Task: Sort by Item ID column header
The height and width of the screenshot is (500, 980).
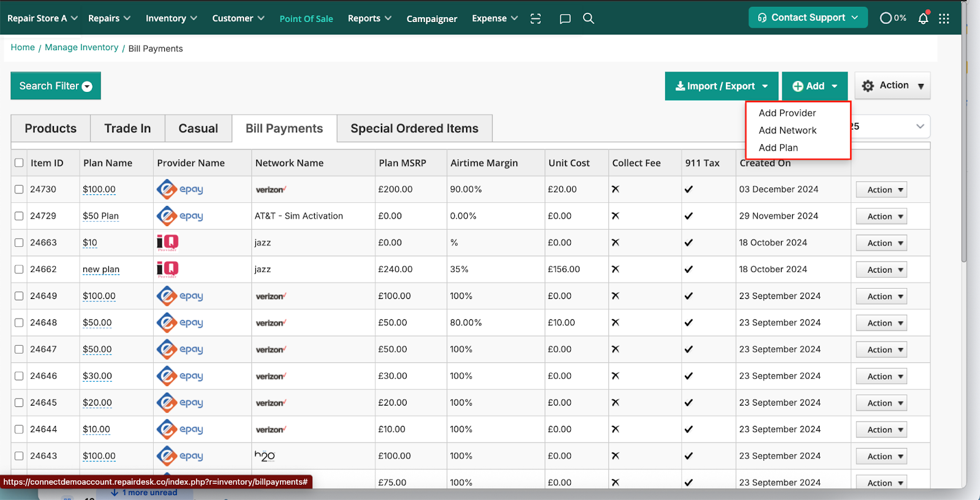Action: pyautogui.click(x=47, y=163)
